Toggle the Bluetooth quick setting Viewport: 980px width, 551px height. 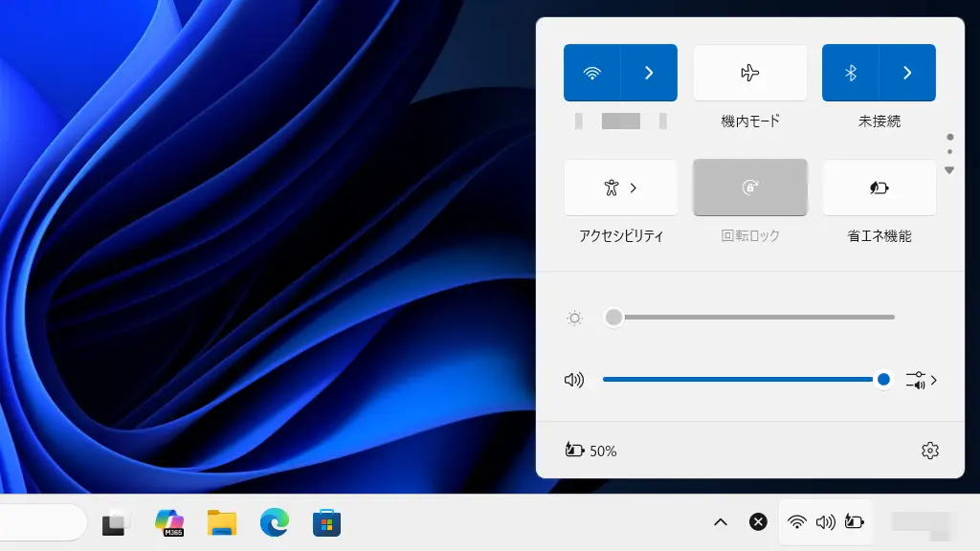[850, 73]
